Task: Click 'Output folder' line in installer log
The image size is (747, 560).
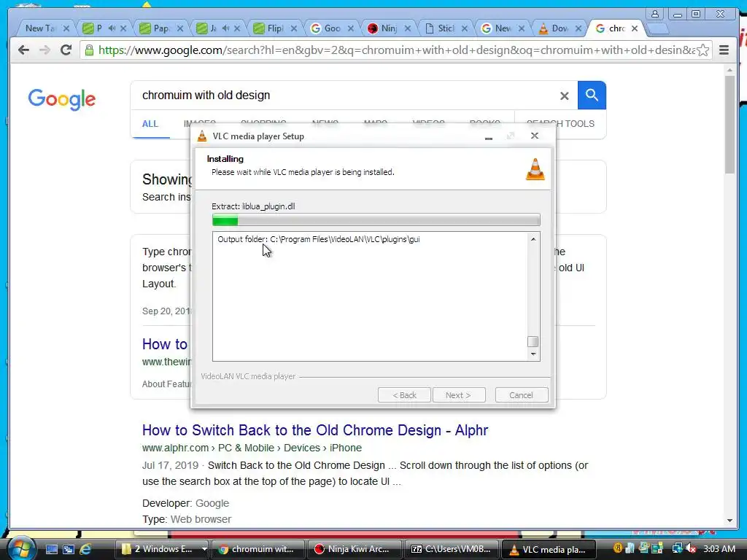Action: [318, 239]
